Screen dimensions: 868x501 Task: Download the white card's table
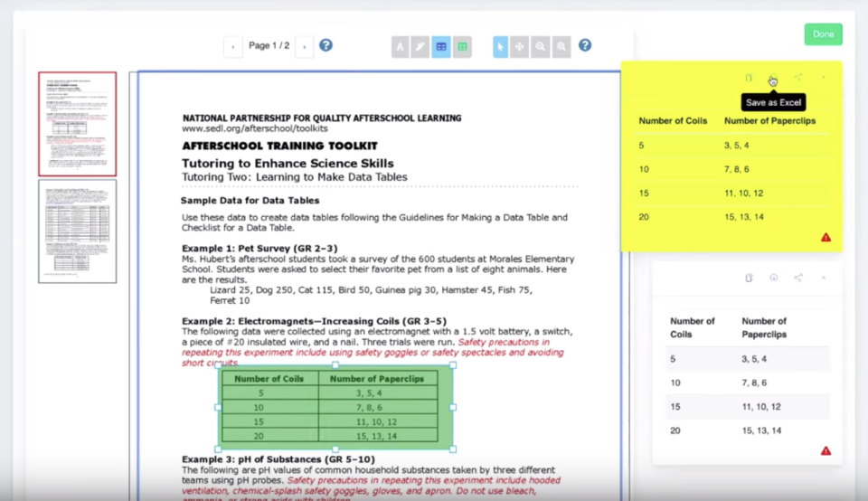pyautogui.click(x=773, y=278)
